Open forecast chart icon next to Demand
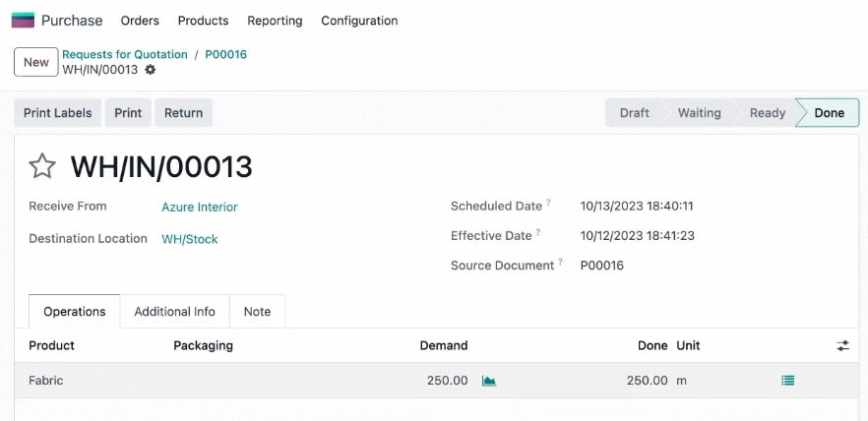This screenshot has width=868, height=421. [489, 381]
